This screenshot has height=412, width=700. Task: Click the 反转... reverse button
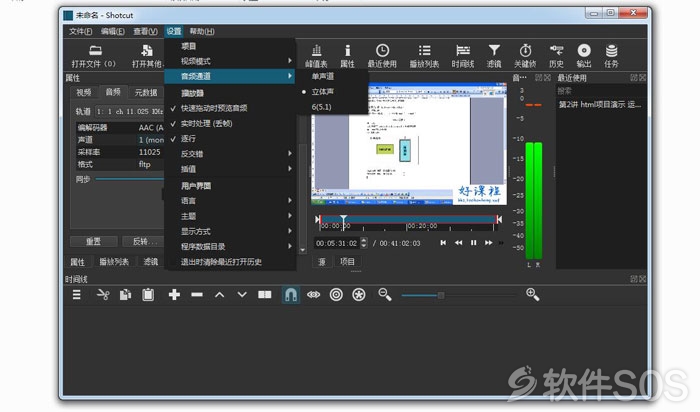pos(144,241)
